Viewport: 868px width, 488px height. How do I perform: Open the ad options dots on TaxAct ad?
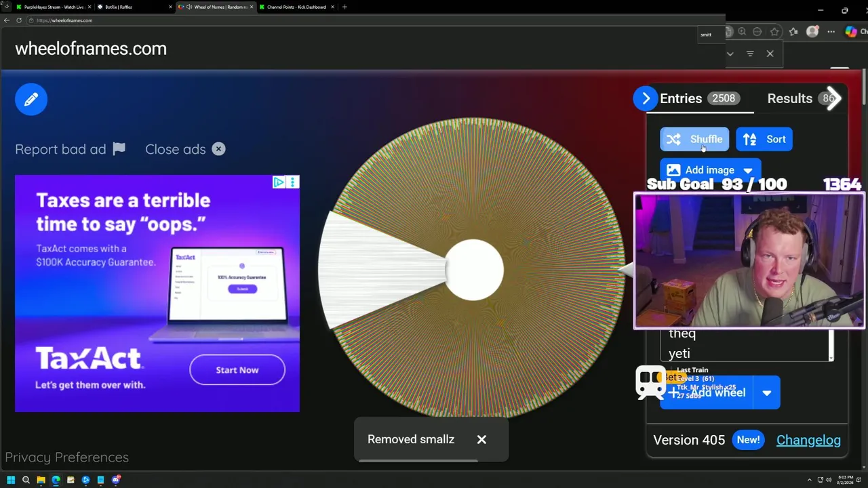point(293,182)
